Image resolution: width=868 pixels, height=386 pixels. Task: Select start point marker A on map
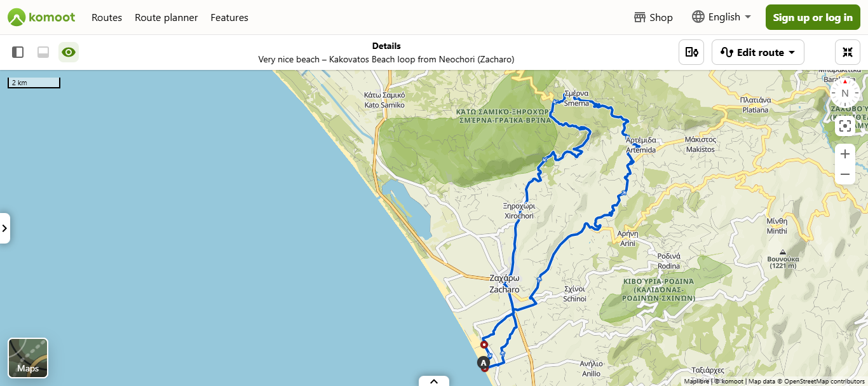click(484, 363)
